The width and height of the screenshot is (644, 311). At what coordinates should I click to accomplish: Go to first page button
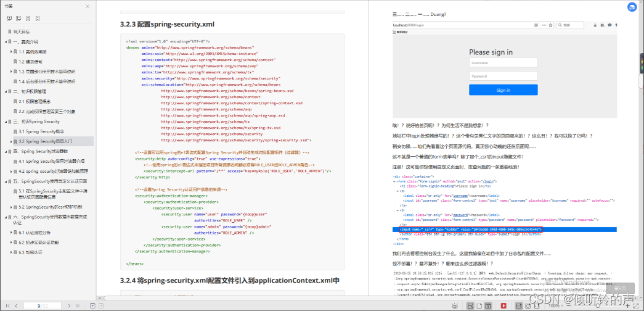(x=7, y=305)
